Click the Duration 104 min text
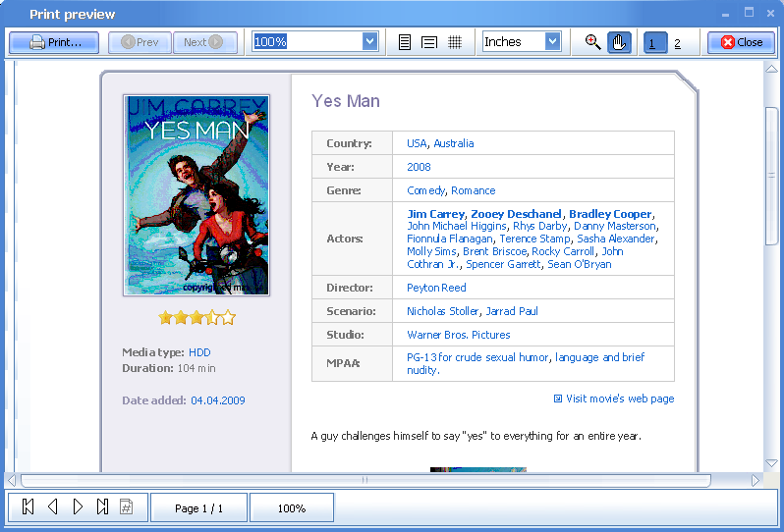 (169, 368)
